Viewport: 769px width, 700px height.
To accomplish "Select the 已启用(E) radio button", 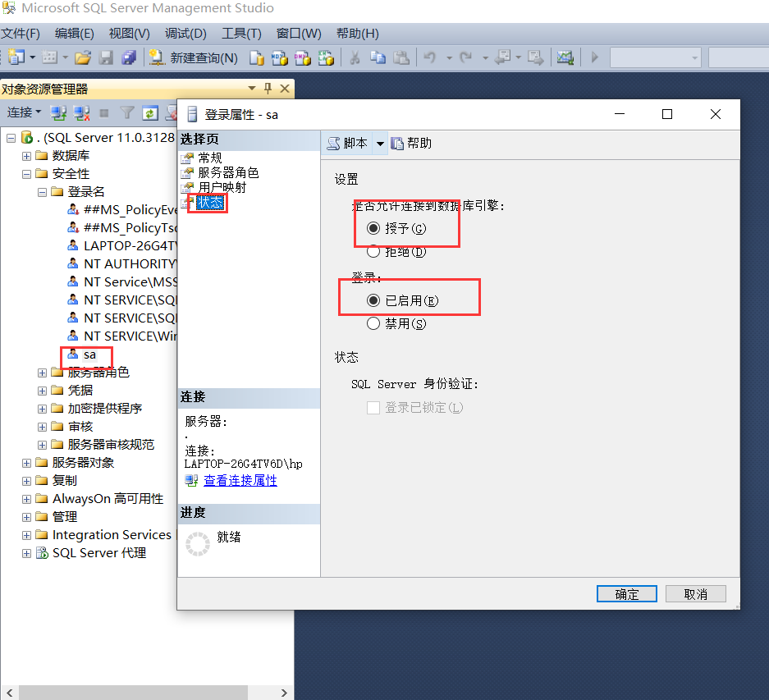I will click(x=373, y=300).
